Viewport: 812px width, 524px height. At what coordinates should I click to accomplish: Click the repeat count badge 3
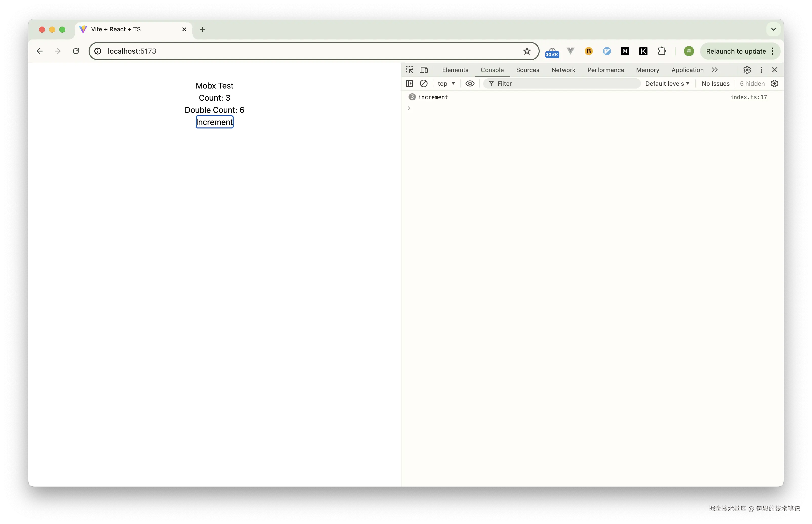[x=412, y=97]
